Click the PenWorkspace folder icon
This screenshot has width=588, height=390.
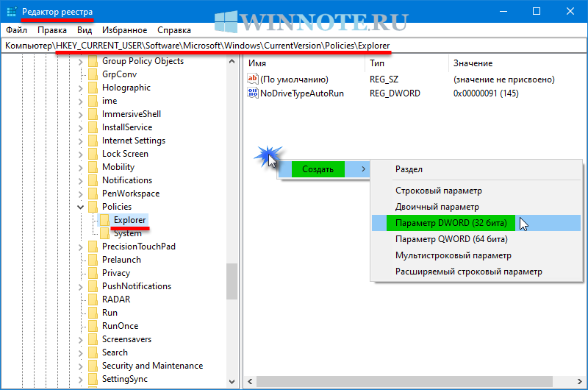pyautogui.click(x=93, y=194)
